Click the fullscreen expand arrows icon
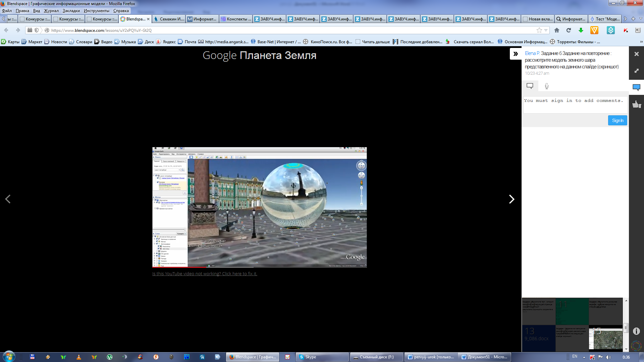Viewport: 644px width, 362px height. coord(636,71)
